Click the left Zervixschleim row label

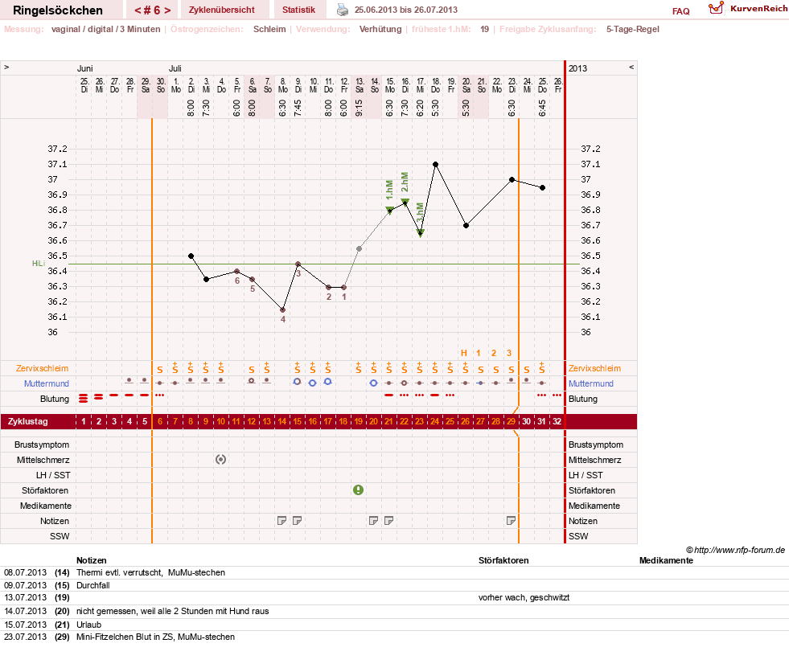click(43, 368)
